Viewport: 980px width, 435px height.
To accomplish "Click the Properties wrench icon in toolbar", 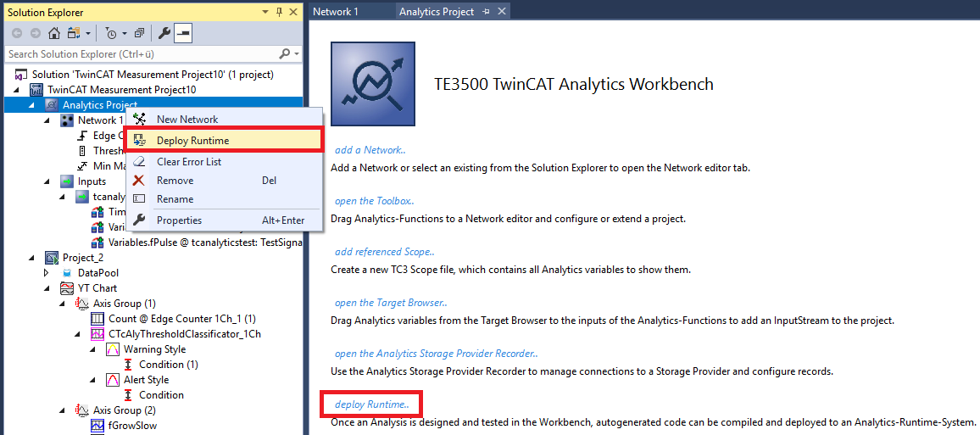I will [x=164, y=33].
